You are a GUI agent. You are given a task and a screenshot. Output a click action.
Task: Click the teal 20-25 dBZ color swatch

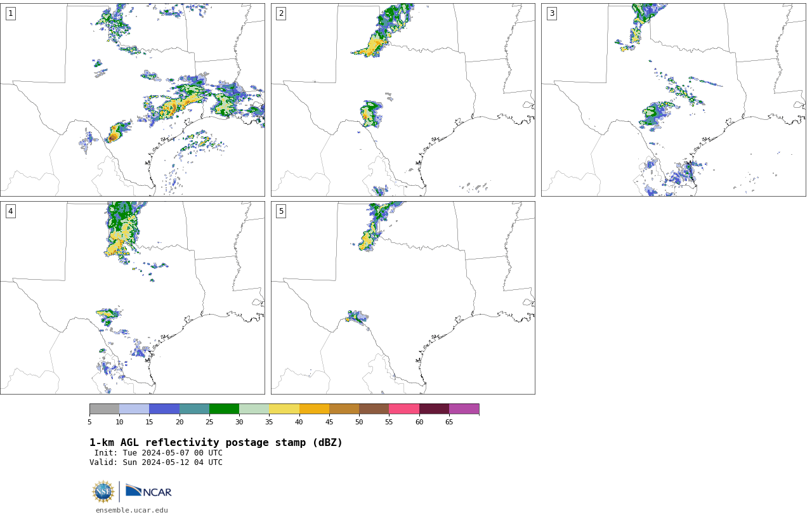point(194,409)
